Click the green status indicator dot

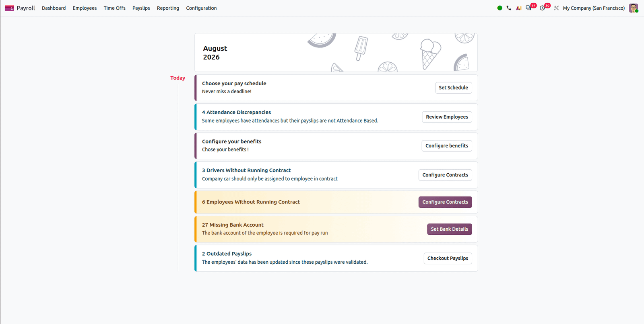[500, 8]
